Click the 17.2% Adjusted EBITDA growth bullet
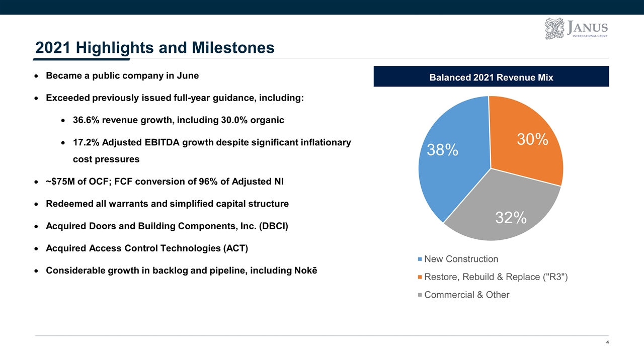Screen dimensions: 644x362 [212, 151]
